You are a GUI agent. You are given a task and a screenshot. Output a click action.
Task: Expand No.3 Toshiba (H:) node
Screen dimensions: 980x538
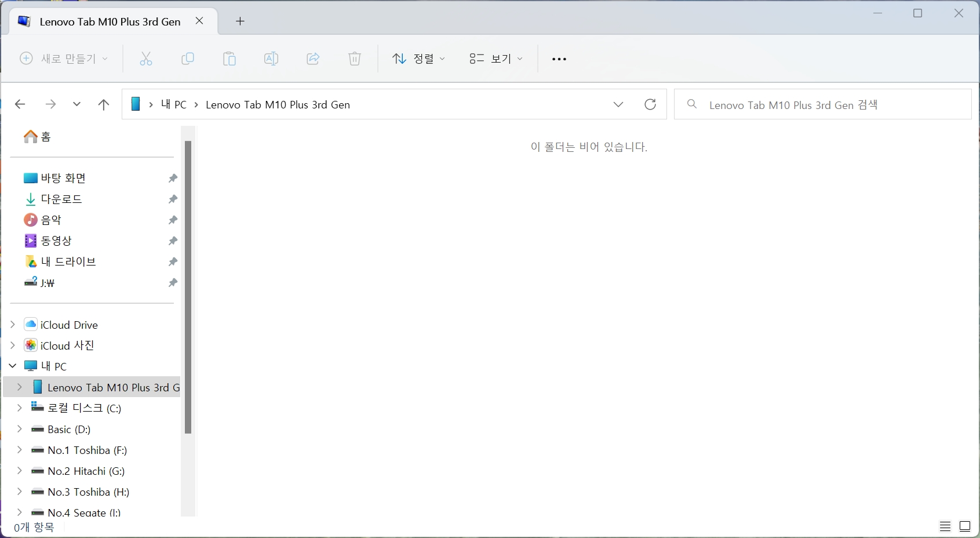pos(20,492)
